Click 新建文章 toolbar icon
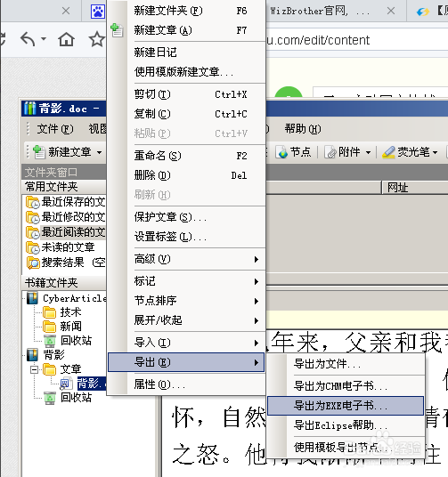Viewport: 448px width, 477px height. (39, 151)
